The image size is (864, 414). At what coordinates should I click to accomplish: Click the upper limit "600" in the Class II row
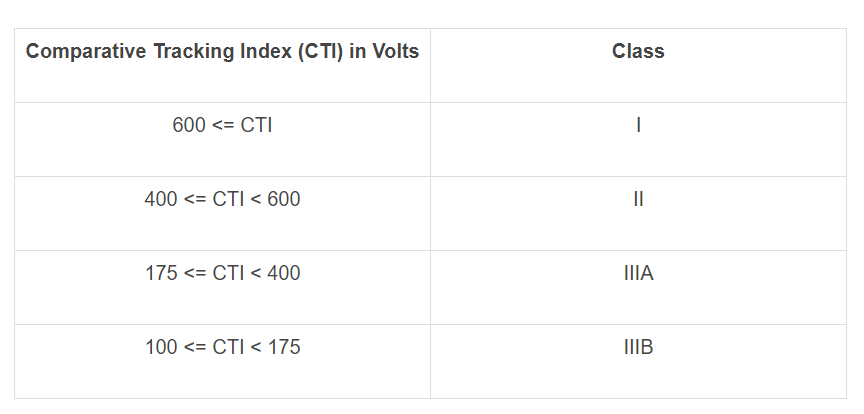point(283,200)
